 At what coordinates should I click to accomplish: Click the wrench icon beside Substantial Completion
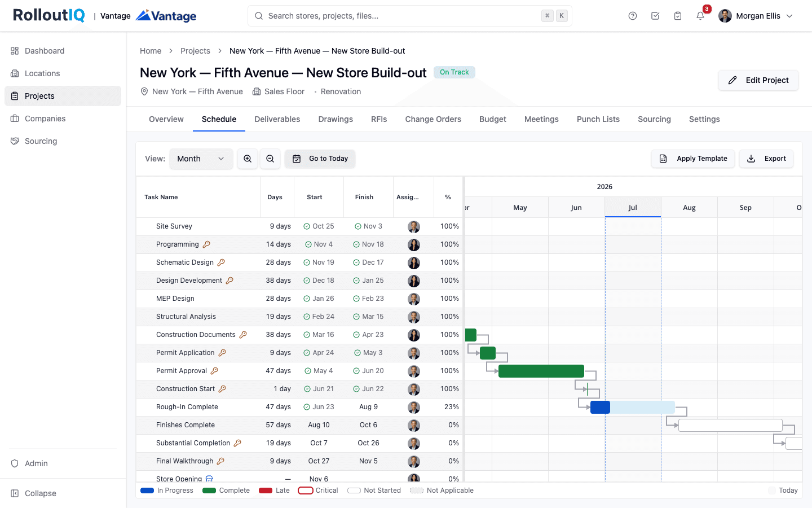click(237, 443)
